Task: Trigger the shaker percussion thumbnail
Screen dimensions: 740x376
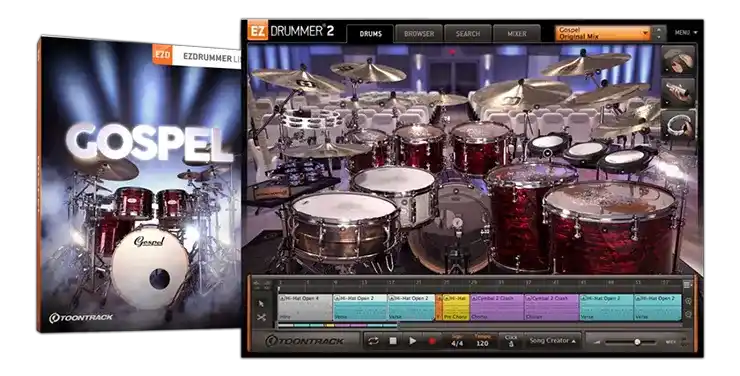Action: pyautogui.click(x=678, y=92)
